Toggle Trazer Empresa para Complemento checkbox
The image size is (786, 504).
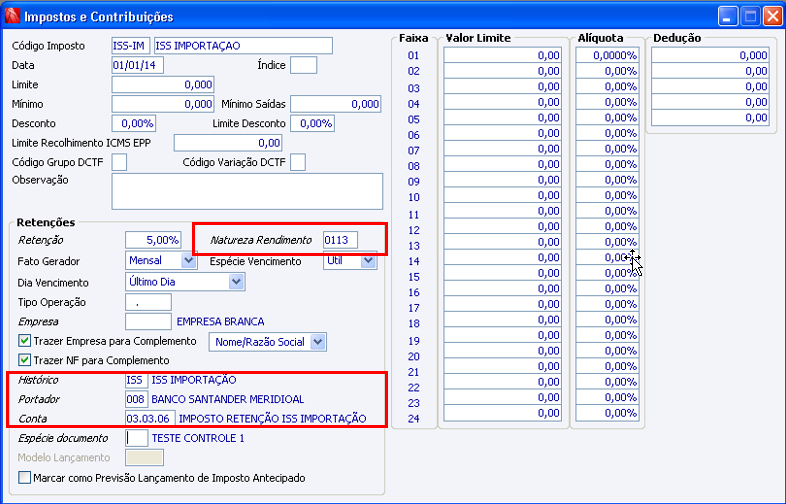point(24,341)
